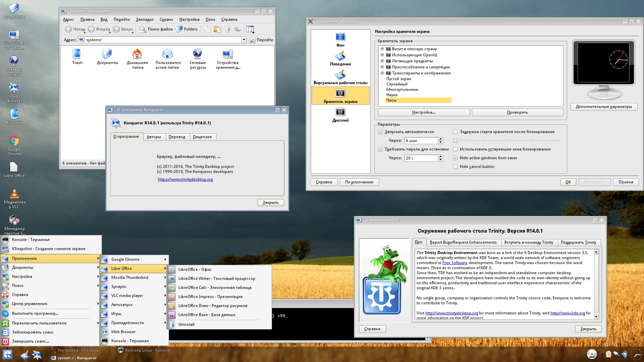Toggle Hide active windows from saver checkbox
The image size is (644, 362).
455,158
